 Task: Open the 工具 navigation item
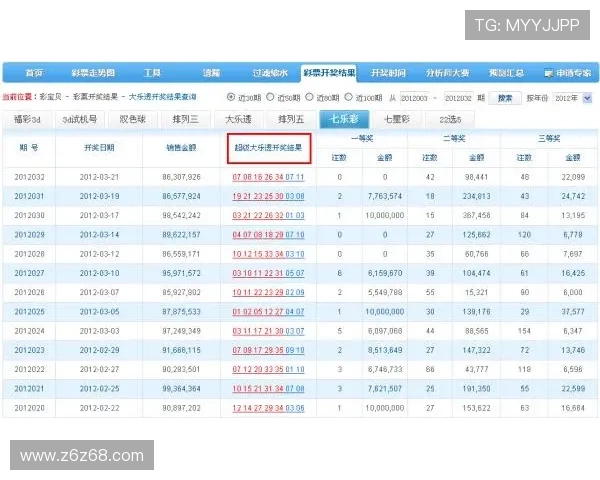152,73
